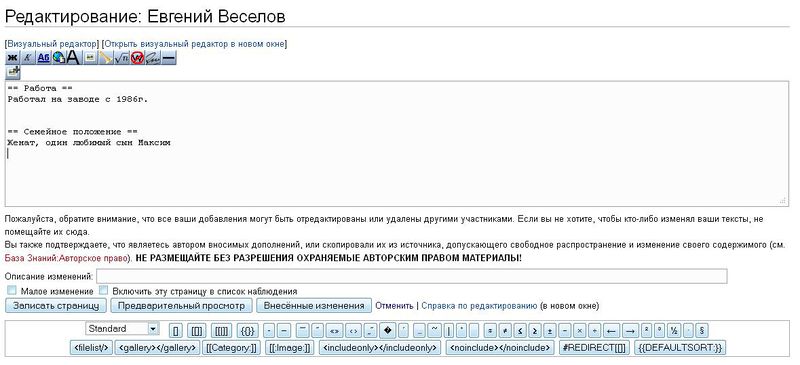Insert internal link with the Аб icon
Image resolution: width=800 pixels, height=365 pixels.
[43, 58]
